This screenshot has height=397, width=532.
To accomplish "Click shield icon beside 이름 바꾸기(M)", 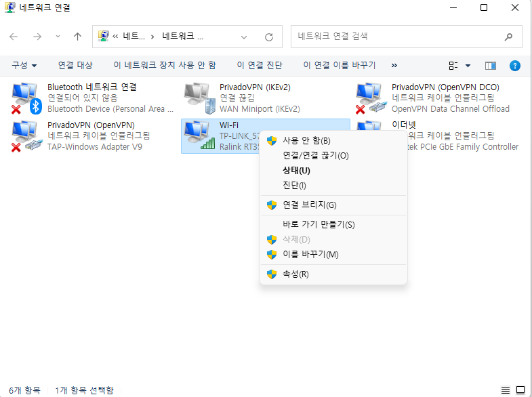I will pos(272,255).
